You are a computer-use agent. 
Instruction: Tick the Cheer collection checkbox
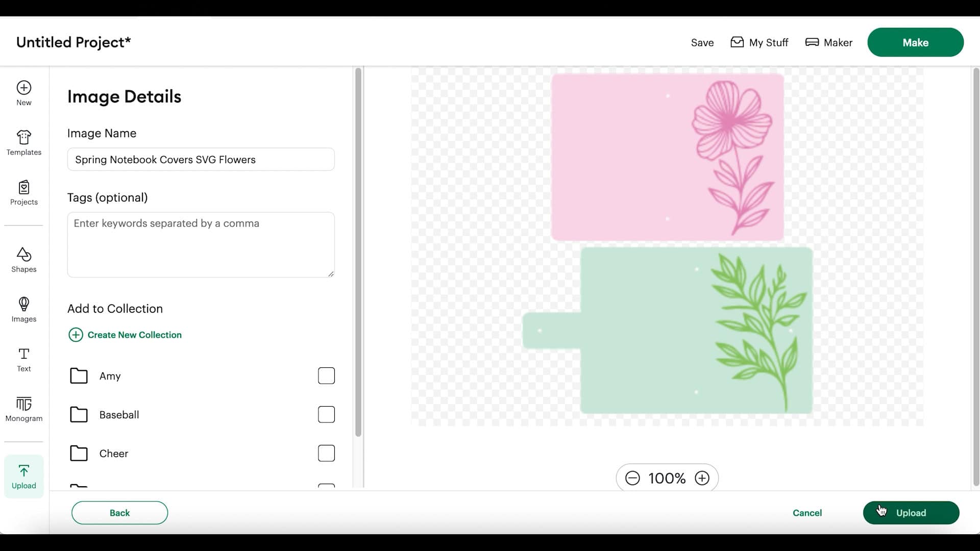[x=326, y=454]
